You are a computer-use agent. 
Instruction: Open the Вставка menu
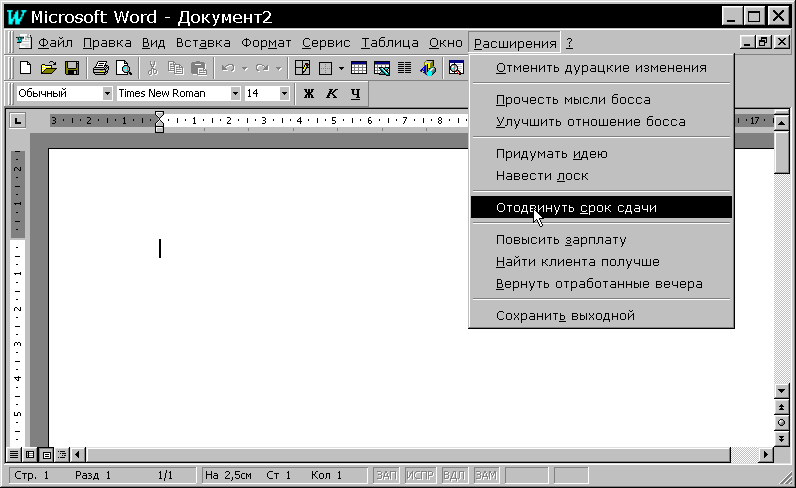(x=203, y=43)
